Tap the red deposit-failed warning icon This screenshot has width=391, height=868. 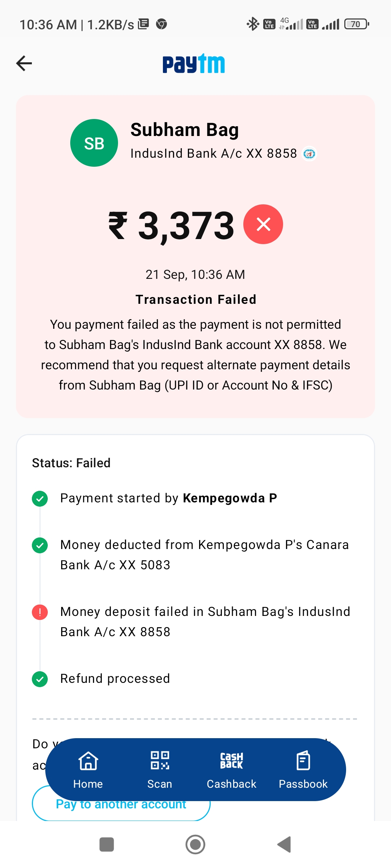click(x=40, y=612)
